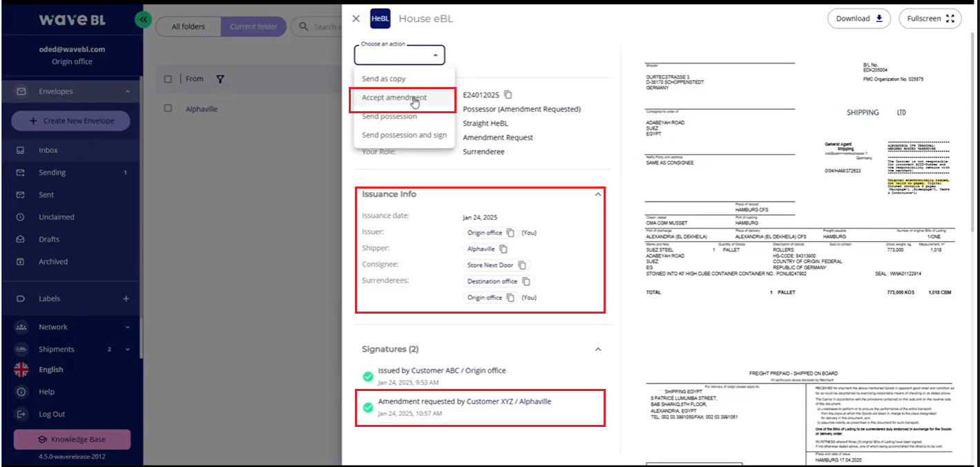Collapse the Signatures (2) section
This screenshot has width=980, height=467.
598,350
